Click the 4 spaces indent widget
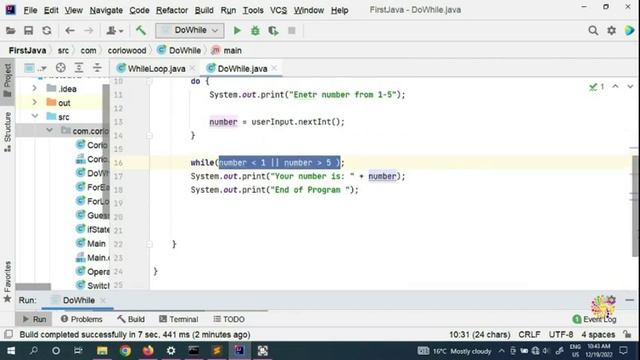640x360 pixels. click(598, 335)
